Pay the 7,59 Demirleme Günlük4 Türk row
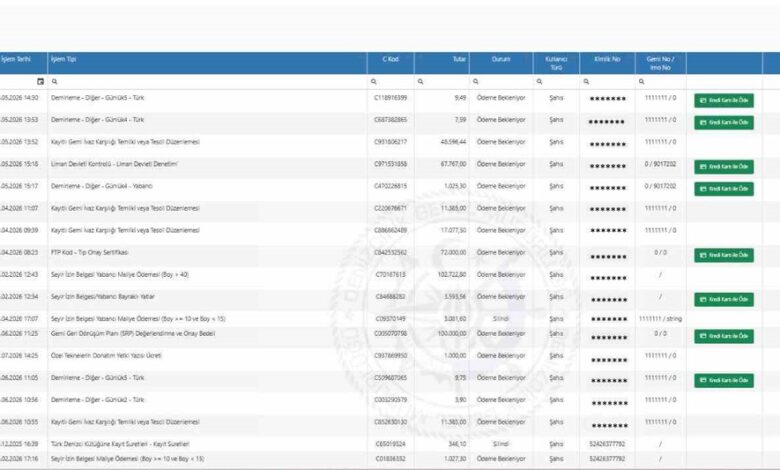780x470 pixels. coord(724,122)
